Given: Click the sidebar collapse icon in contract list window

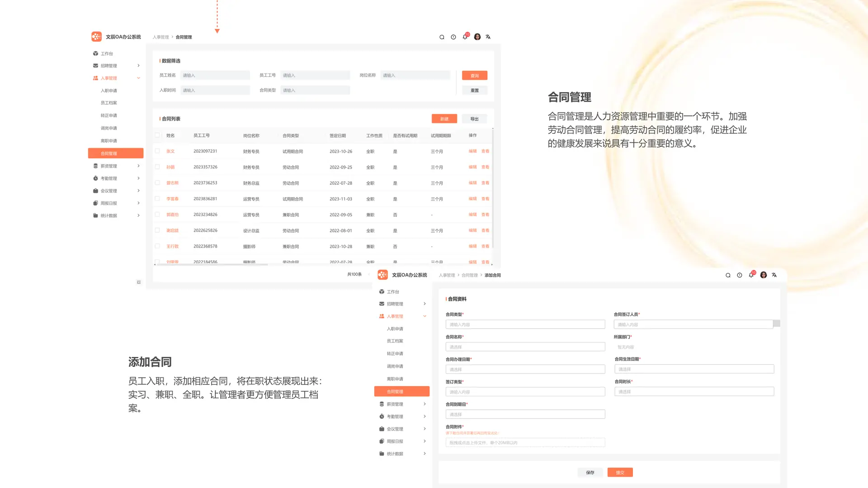Looking at the screenshot, I should 139,282.
